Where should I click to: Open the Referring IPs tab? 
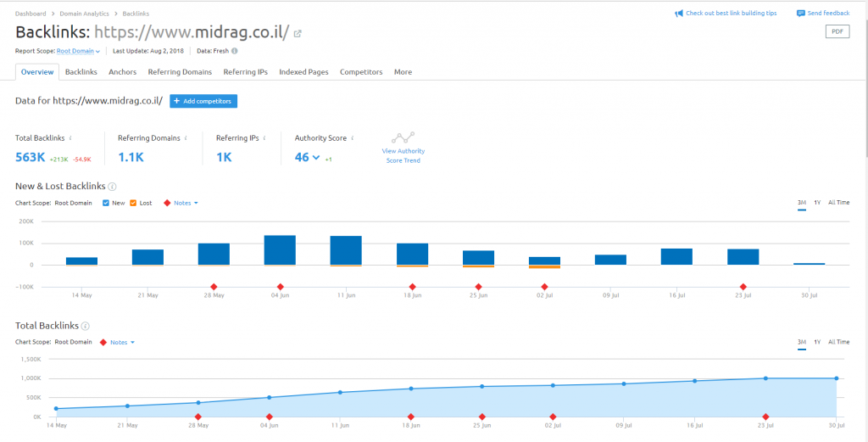point(246,72)
